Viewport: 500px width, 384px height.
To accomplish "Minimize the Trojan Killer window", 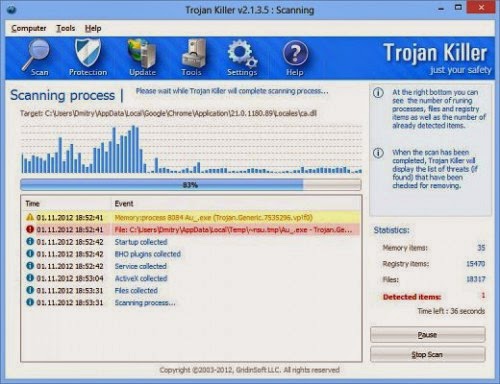I will click(441, 8).
